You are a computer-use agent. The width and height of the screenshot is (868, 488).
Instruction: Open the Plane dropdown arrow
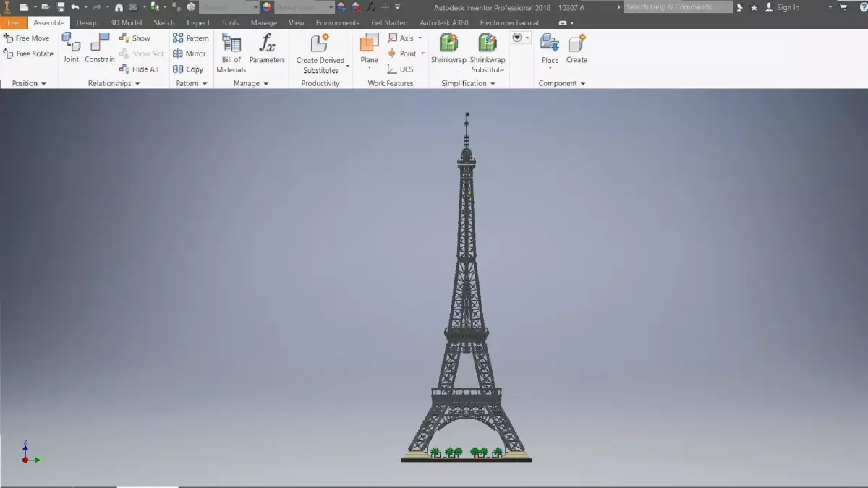[x=369, y=69]
